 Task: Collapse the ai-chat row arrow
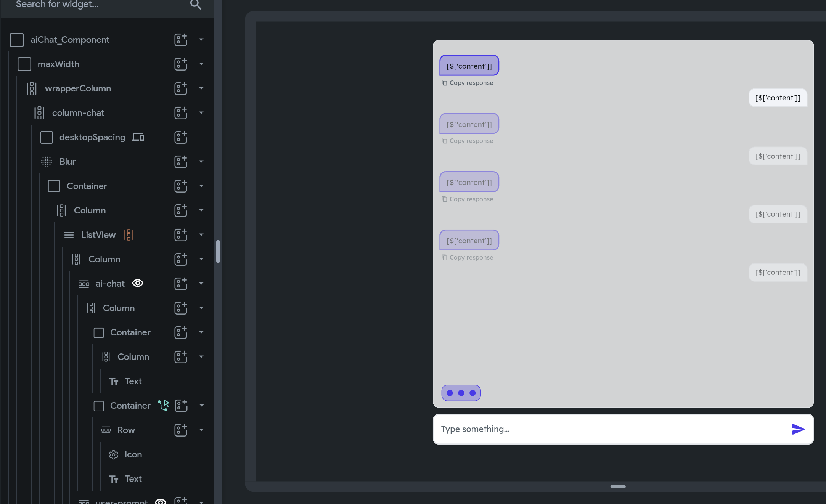201,284
